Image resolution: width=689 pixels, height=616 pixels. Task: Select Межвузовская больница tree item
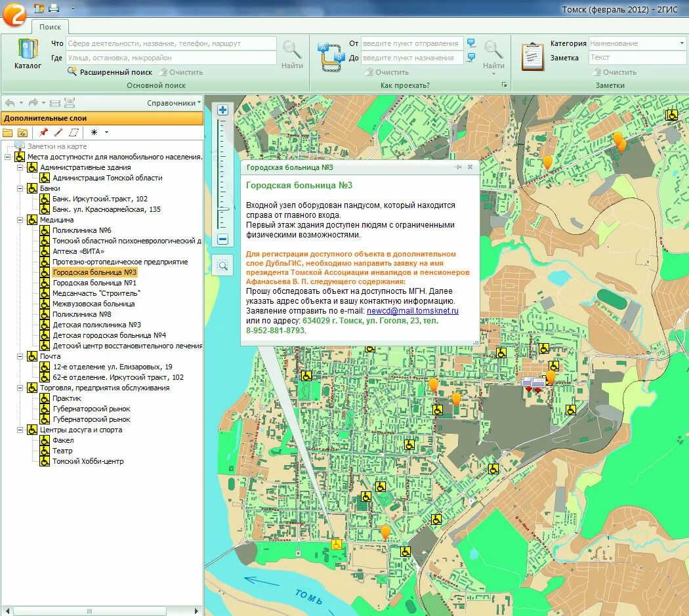pos(94,304)
